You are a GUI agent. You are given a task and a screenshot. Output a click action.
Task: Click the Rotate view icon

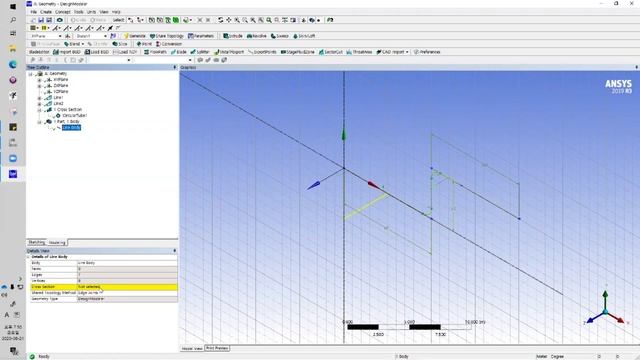[220, 20]
